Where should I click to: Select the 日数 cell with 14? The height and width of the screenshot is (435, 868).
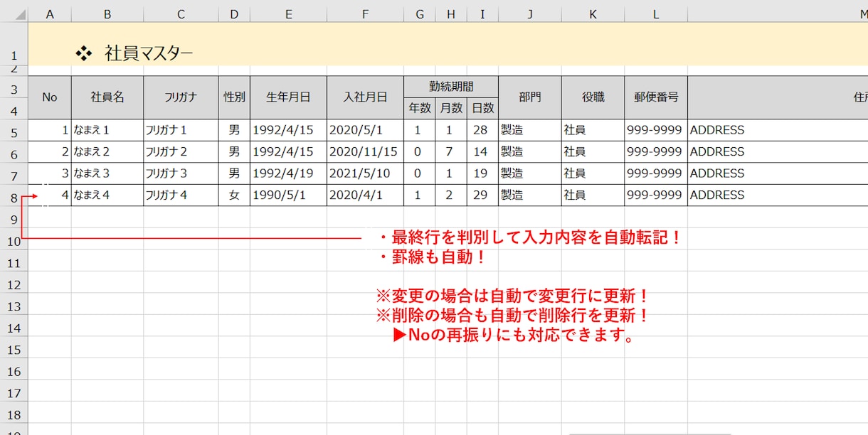tap(482, 152)
